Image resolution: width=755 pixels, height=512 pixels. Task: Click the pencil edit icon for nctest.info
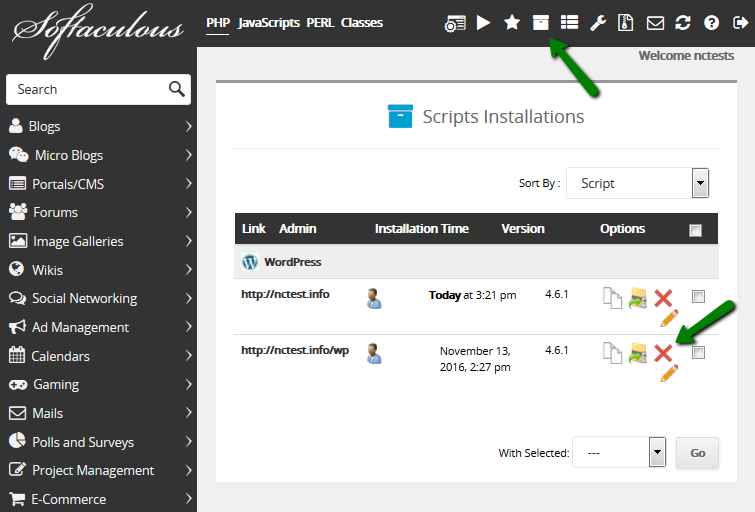coord(669,318)
